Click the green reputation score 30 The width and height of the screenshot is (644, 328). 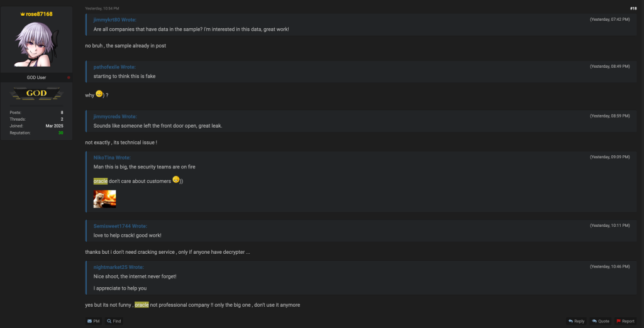(60, 133)
